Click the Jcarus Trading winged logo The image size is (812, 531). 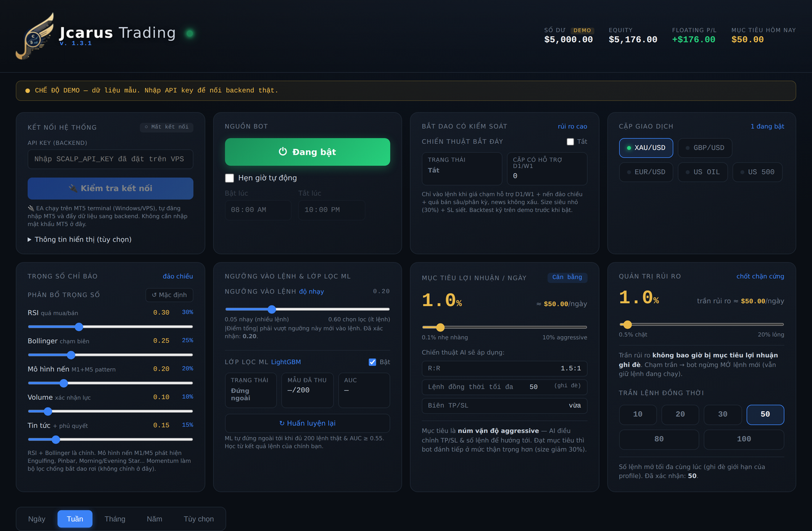click(x=34, y=36)
